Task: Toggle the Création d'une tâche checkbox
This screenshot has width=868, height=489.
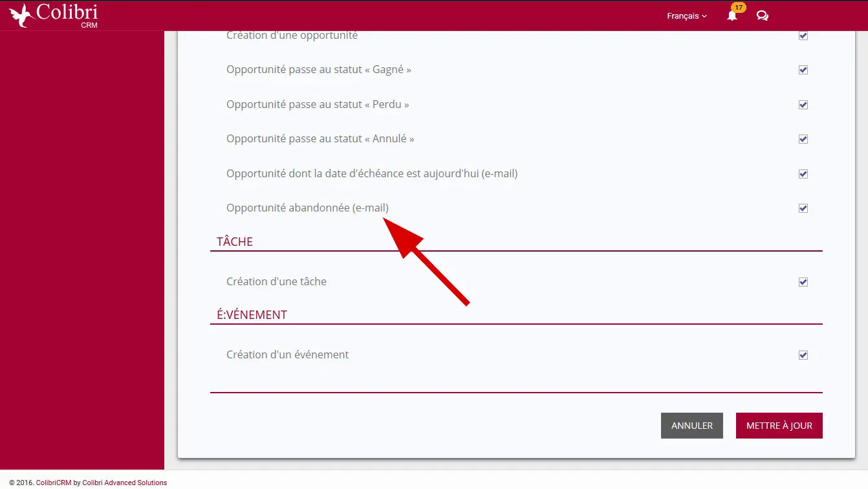Action: point(803,282)
